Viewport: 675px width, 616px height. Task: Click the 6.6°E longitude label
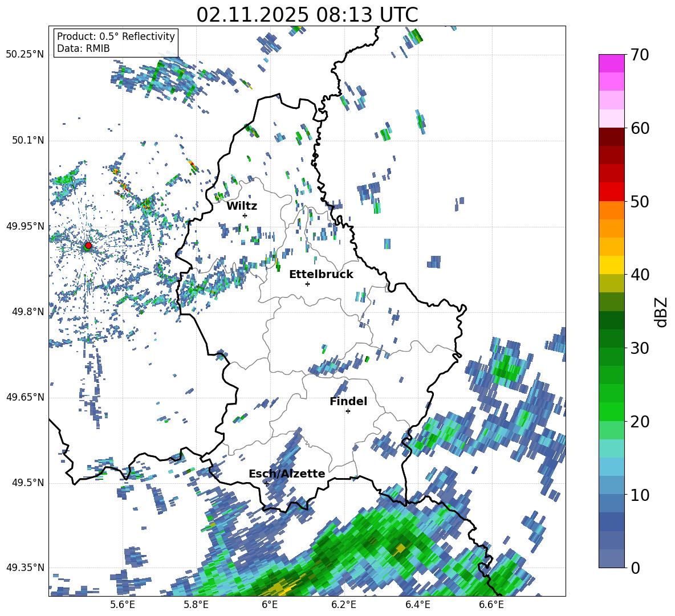491,605
